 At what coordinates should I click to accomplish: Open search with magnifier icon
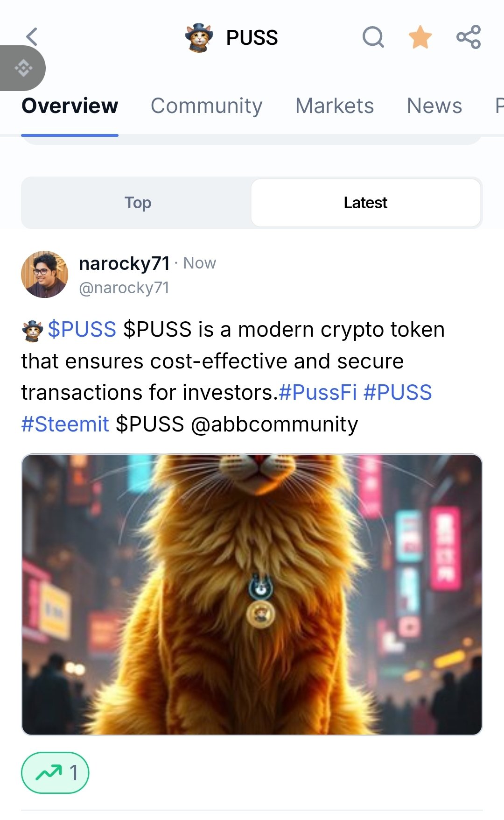pos(373,37)
